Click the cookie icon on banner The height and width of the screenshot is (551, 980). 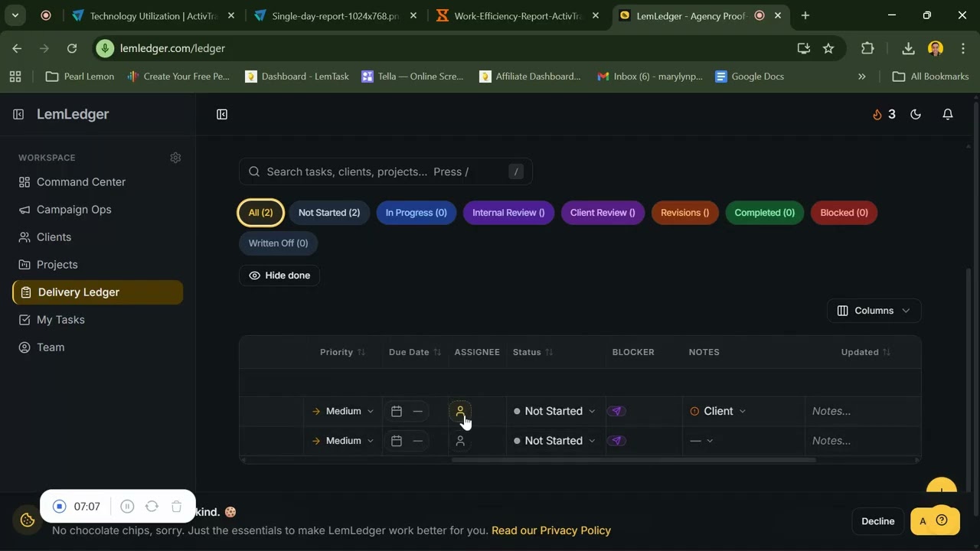pyautogui.click(x=28, y=520)
